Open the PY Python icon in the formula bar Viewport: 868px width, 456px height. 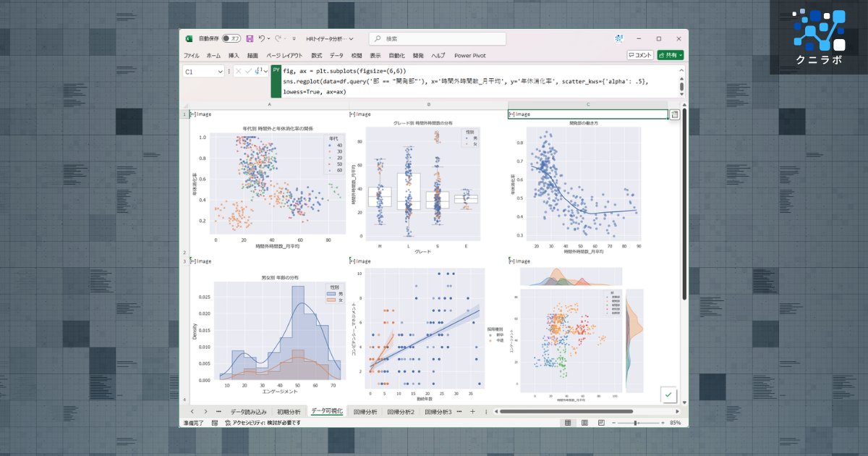coord(276,70)
